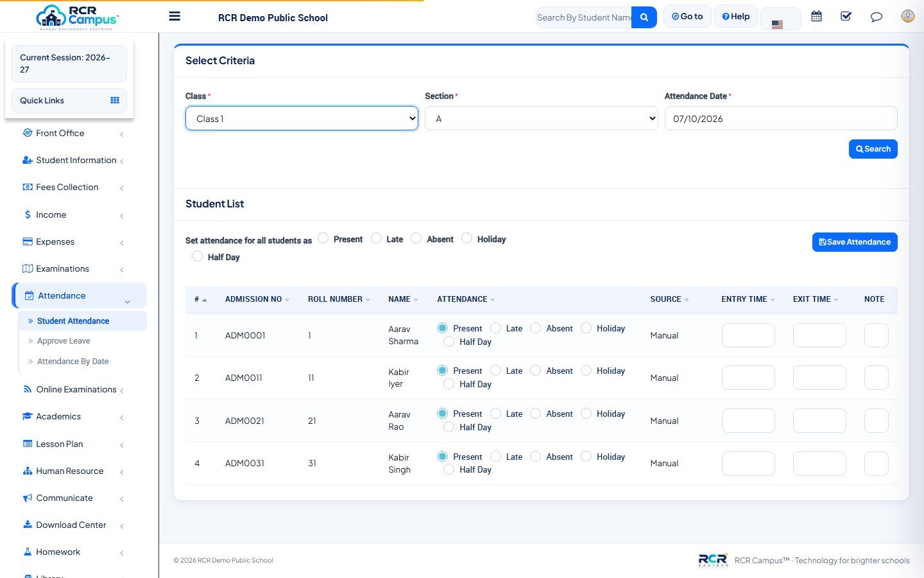Open the user profile avatar

pos(907,17)
